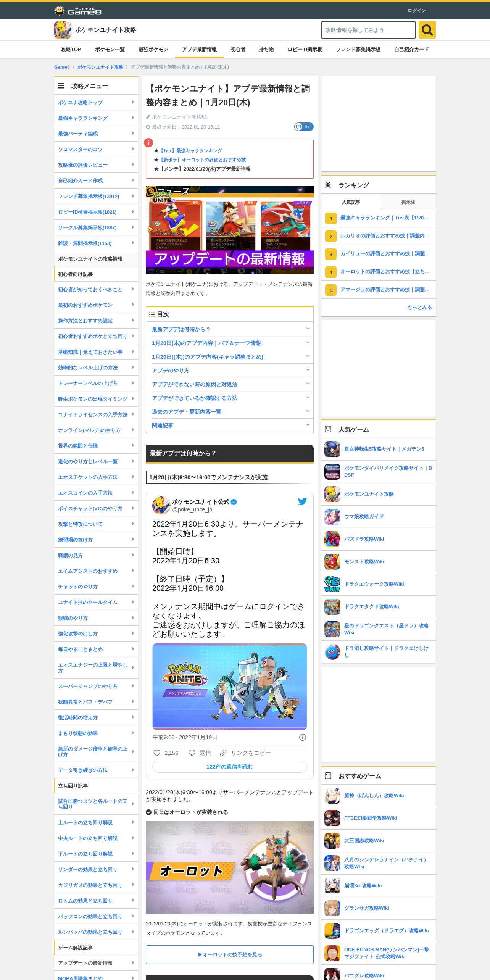The image size is (490, 980).
Task: Click the オーロット trailer image
Action: [230, 867]
